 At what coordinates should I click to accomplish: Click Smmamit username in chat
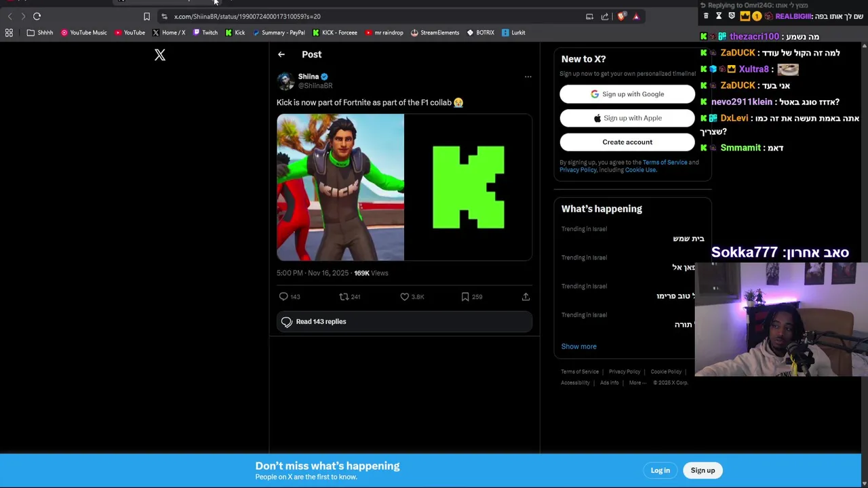point(741,148)
